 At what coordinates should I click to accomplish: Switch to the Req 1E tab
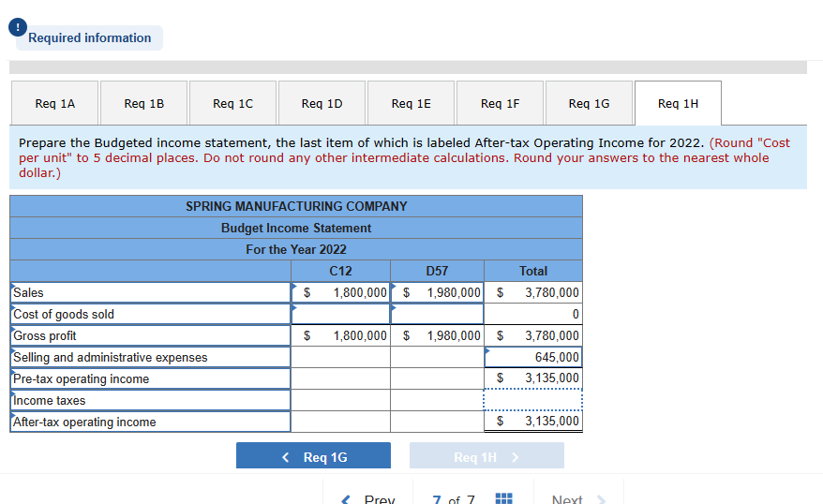tap(411, 103)
